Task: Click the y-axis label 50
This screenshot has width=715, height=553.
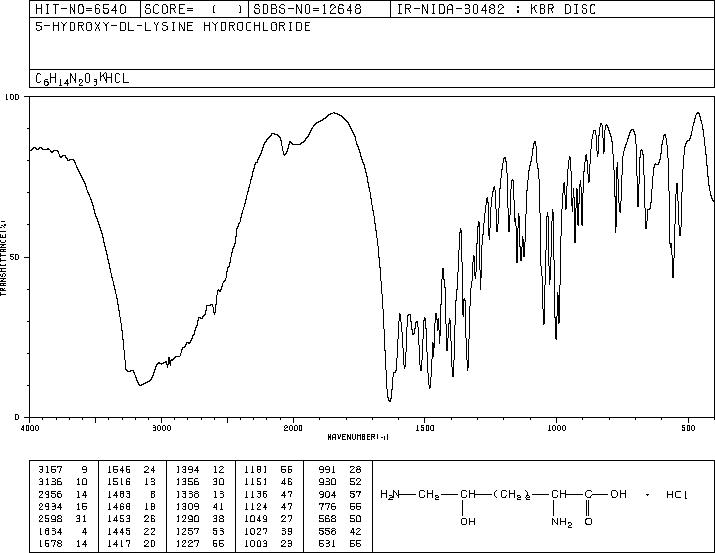Action: click(15, 257)
